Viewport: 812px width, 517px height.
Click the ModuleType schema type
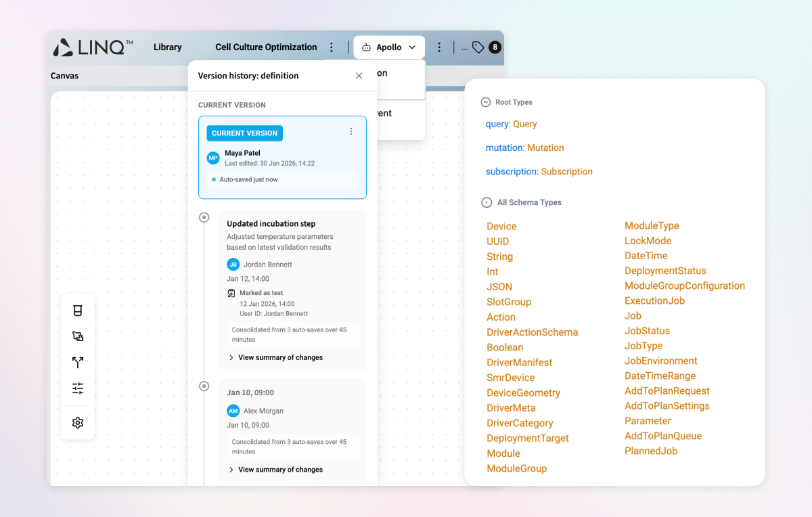pos(652,225)
